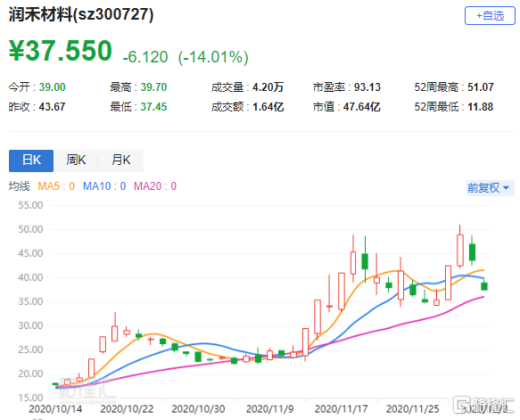Click the 2020/11/9 date axis label
This screenshot has width=520, height=420.
point(270,408)
